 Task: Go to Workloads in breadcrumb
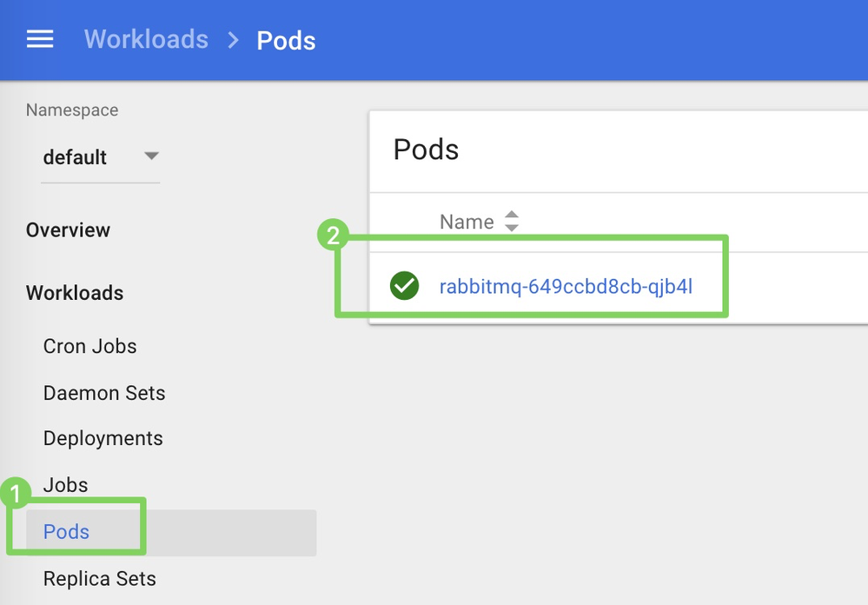(x=146, y=40)
